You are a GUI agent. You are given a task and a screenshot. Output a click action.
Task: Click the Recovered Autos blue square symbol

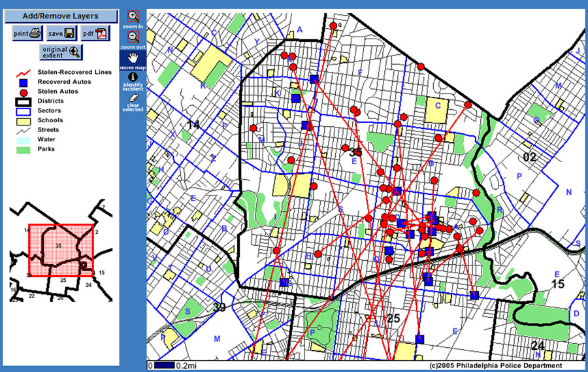click(24, 82)
